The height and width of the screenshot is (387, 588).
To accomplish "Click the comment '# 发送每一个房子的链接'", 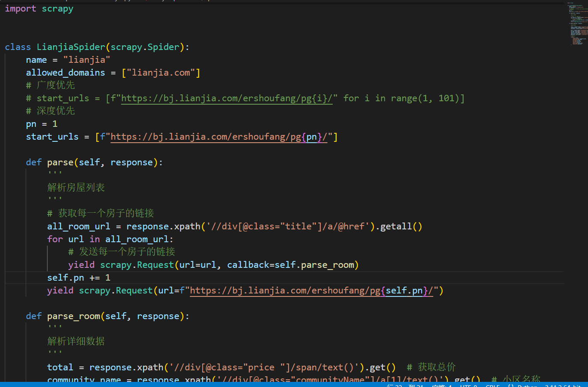I will click(122, 252).
